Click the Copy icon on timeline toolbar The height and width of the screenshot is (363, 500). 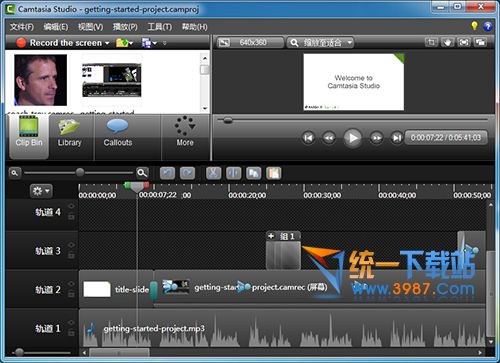click(254, 173)
